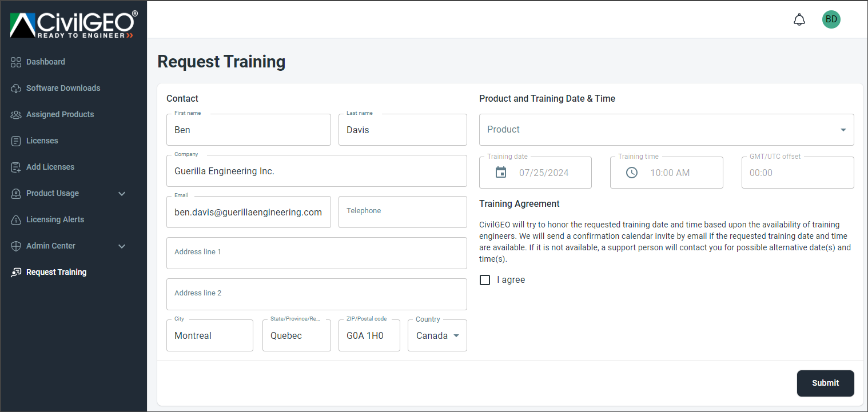Open the notifications bell icon

coord(799,19)
